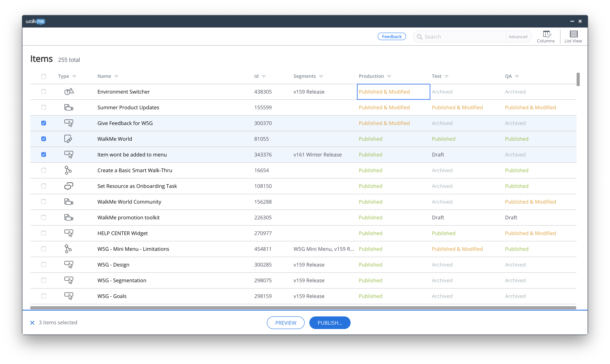
Task: Check the WalkMe promotion toolkit checkbox
Action: point(44,217)
